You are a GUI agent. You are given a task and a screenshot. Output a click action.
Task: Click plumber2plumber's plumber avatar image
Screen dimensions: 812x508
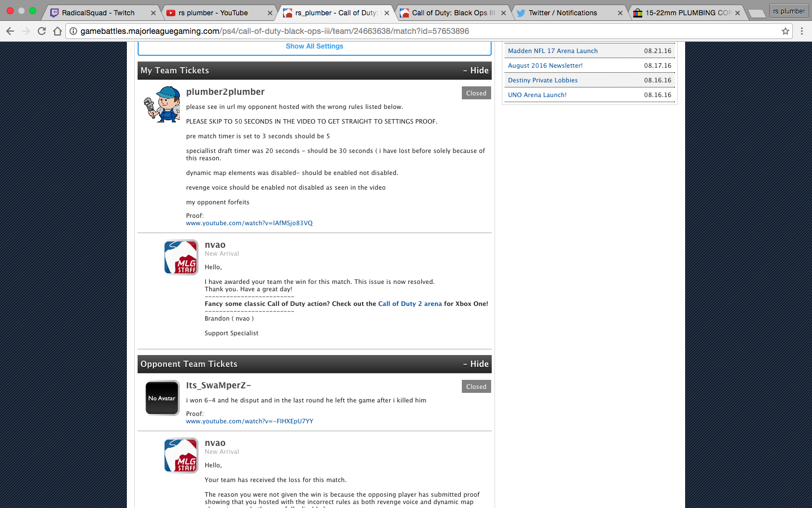click(162, 104)
